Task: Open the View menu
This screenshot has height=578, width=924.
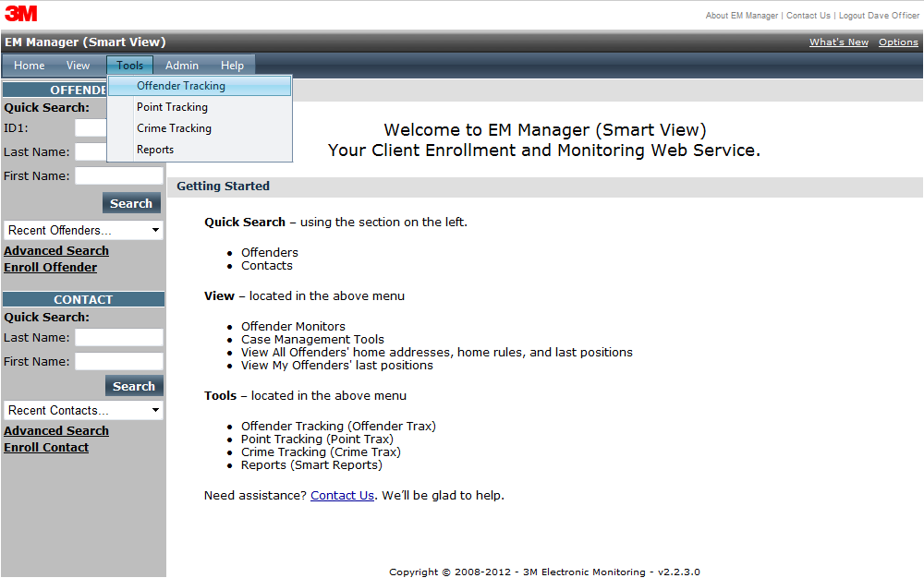Action: point(79,66)
